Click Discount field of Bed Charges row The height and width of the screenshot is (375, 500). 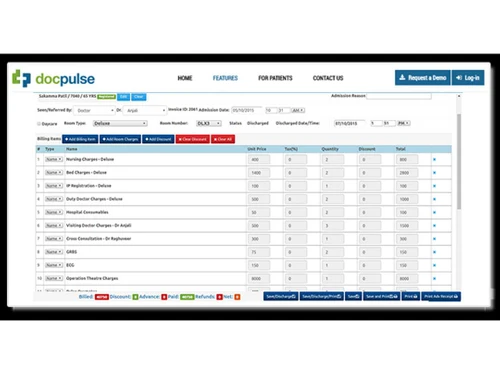[370, 173]
